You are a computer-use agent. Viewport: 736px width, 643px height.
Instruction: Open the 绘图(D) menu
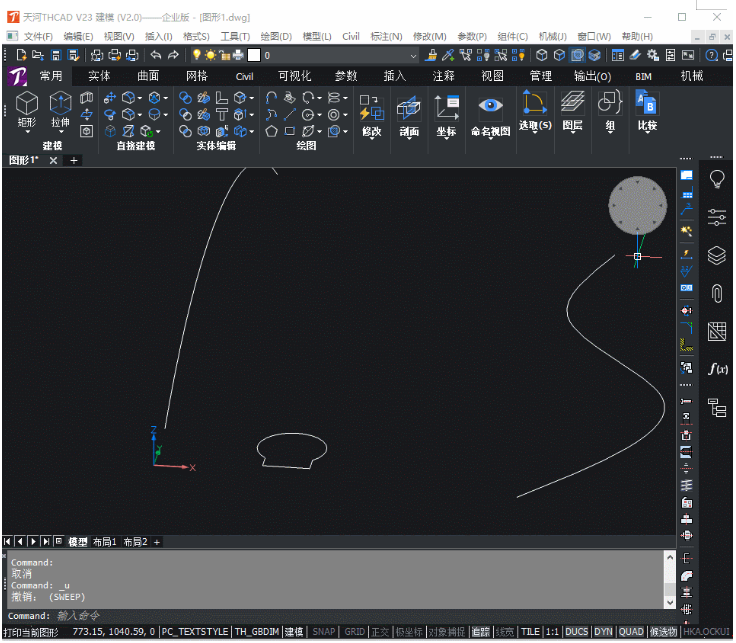click(276, 37)
